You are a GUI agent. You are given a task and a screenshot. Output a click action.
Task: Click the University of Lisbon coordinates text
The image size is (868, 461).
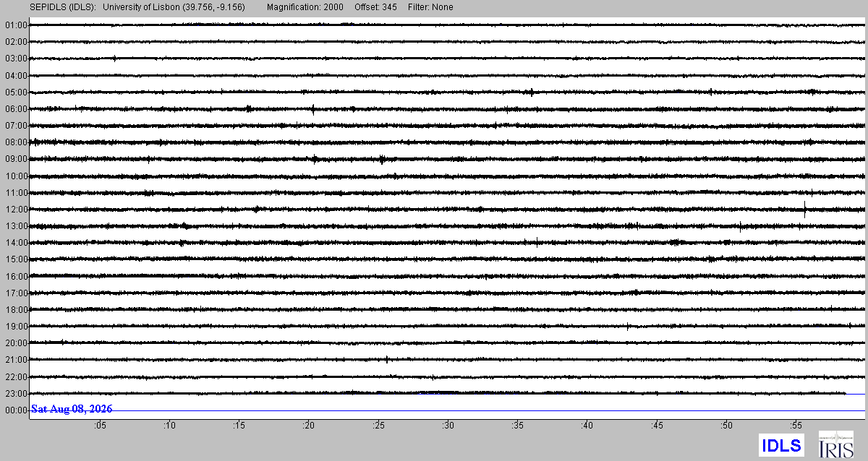pos(174,7)
